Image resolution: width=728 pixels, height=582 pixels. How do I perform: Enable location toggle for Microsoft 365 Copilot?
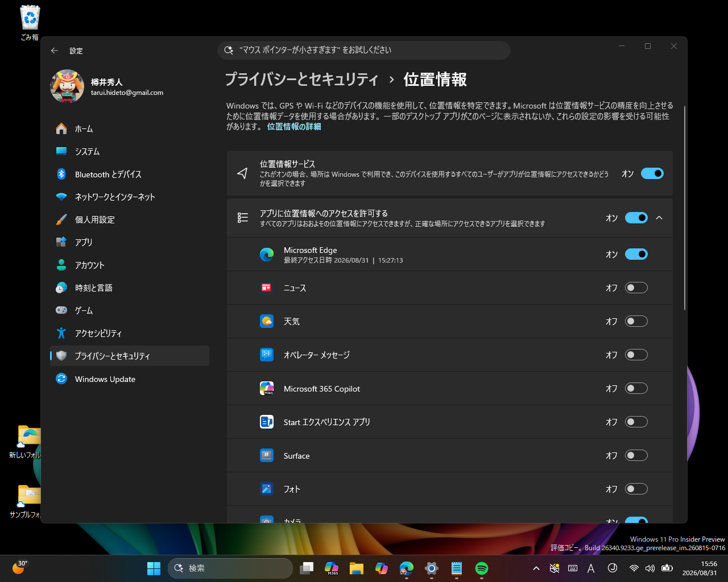tap(636, 388)
